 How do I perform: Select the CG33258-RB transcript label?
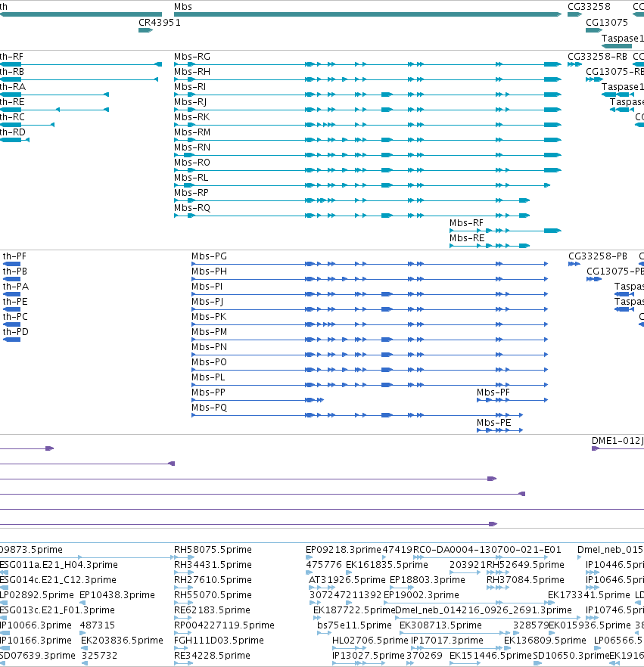click(x=598, y=57)
